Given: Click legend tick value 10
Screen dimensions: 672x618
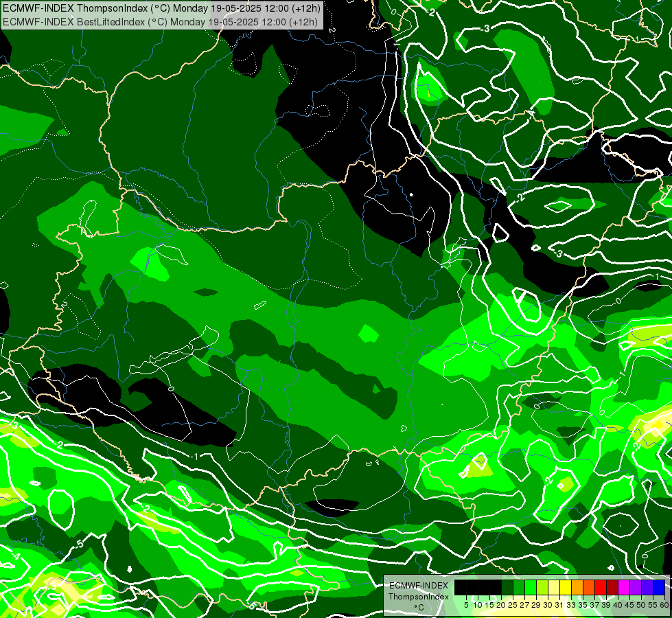Looking at the screenshot, I should [478, 605].
